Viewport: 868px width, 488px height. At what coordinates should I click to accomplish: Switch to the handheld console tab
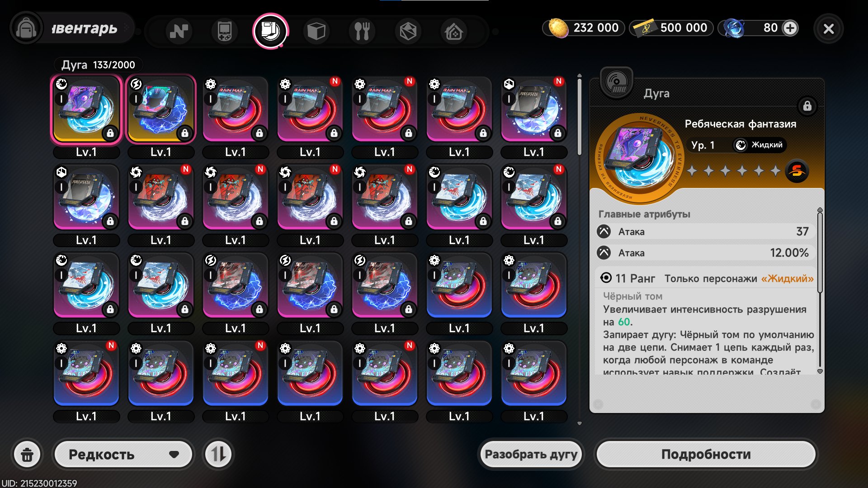pyautogui.click(x=225, y=31)
